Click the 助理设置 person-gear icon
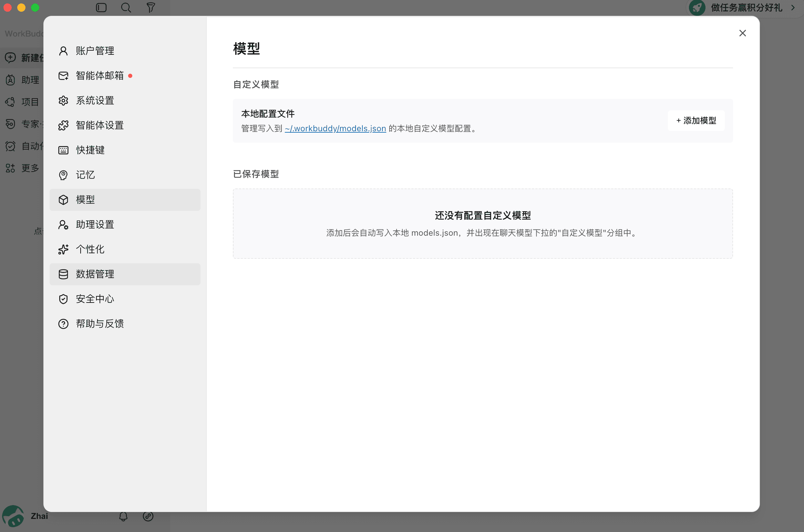The height and width of the screenshot is (532, 804). pyautogui.click(x=63, y=225)
